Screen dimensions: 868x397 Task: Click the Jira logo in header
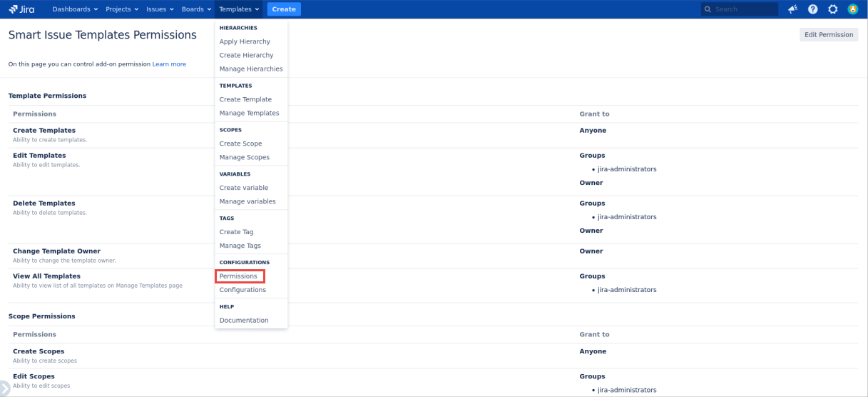[21, 9]
